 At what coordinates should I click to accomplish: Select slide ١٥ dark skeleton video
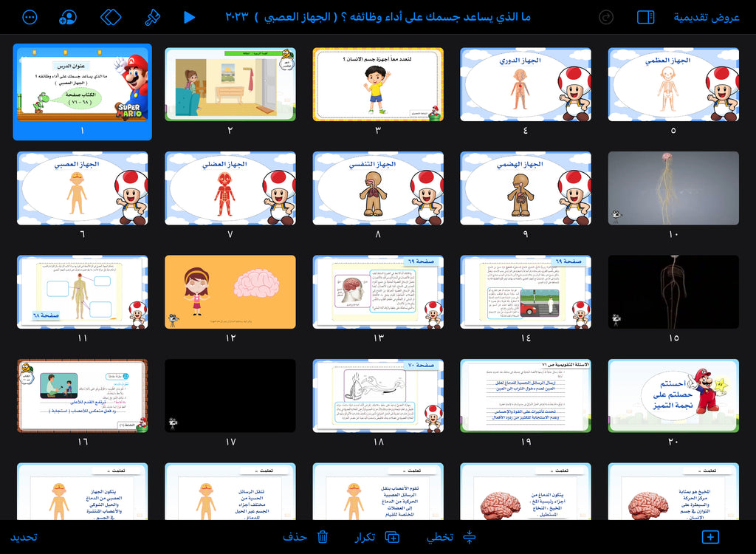pos(673,292)
